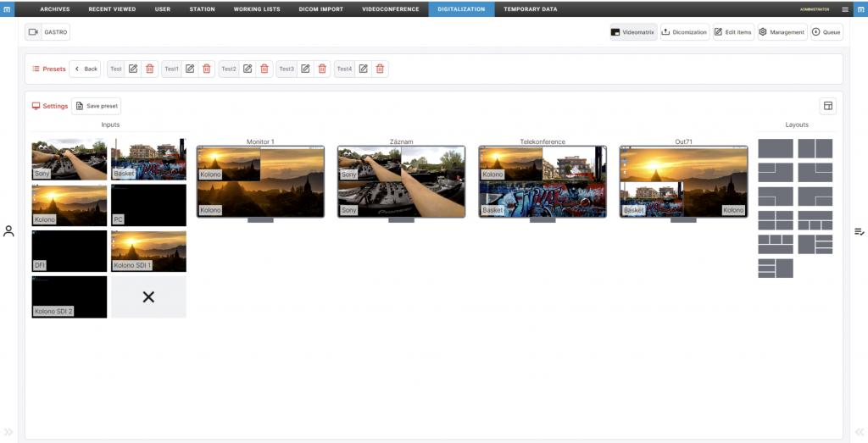This screenshot has height=443, width=868.
Task: Go back with the Back button
Action: (x=86, y=69)
